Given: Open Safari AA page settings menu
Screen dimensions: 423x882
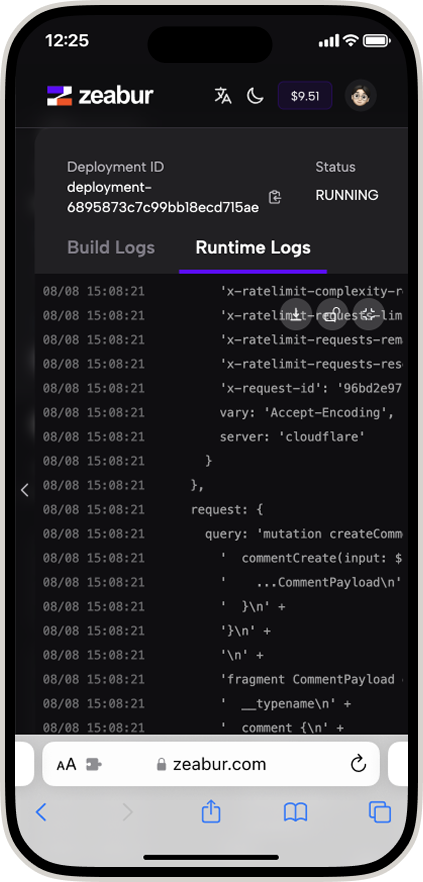Looking at the screenshot, I should point(66,764).
